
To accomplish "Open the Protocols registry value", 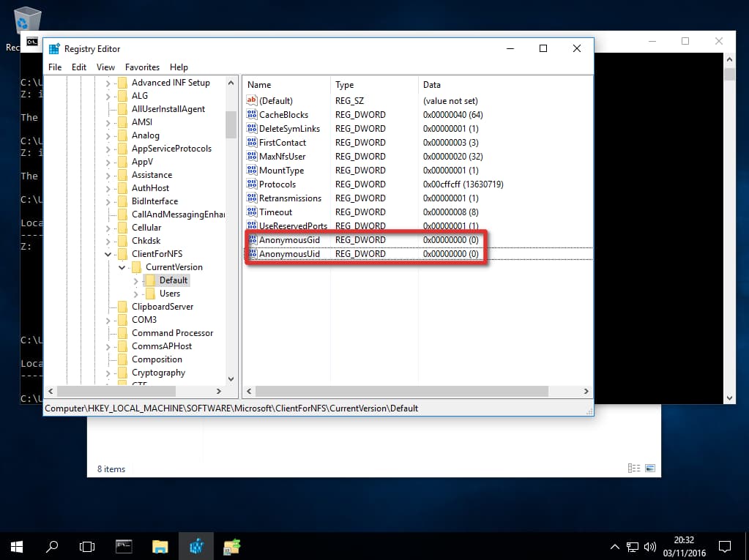I will (276, 184).
